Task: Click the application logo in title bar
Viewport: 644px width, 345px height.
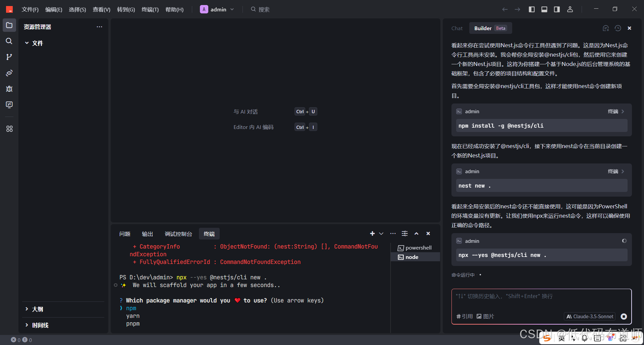Action: click(x=9, y=9)
